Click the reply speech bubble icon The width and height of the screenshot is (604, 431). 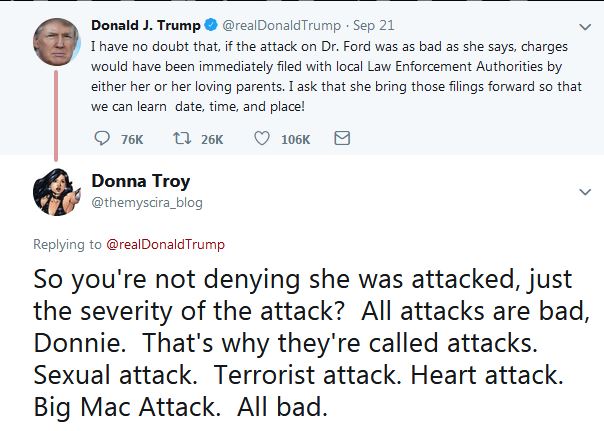tap(102, 138)
